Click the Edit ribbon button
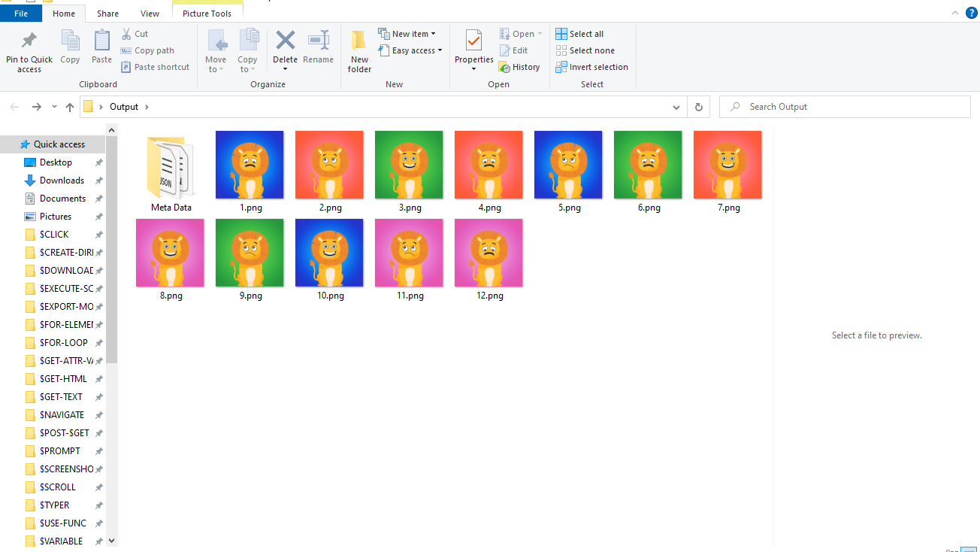 pos(513,50)
